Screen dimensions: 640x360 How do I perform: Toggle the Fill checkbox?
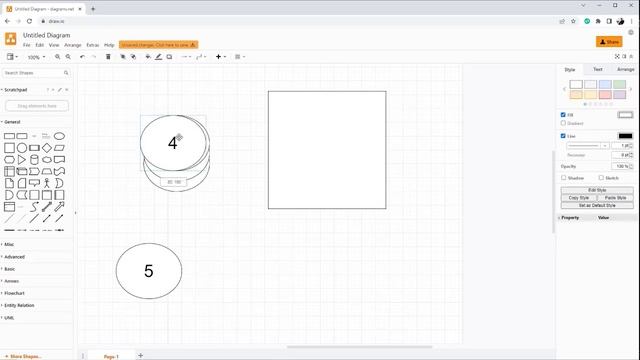point(563,115)
